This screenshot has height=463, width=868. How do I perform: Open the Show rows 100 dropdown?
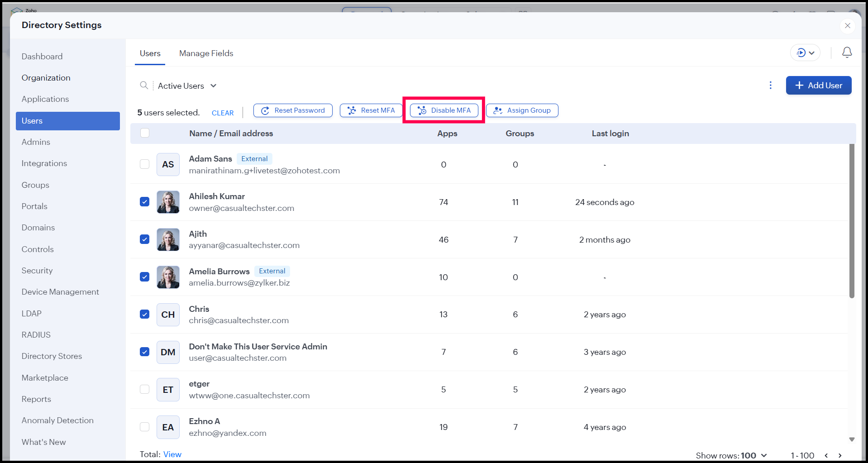(731, 455)
